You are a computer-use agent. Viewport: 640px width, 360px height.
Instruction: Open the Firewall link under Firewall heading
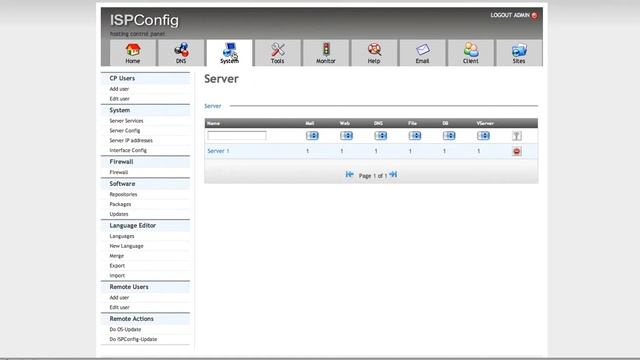118,172
